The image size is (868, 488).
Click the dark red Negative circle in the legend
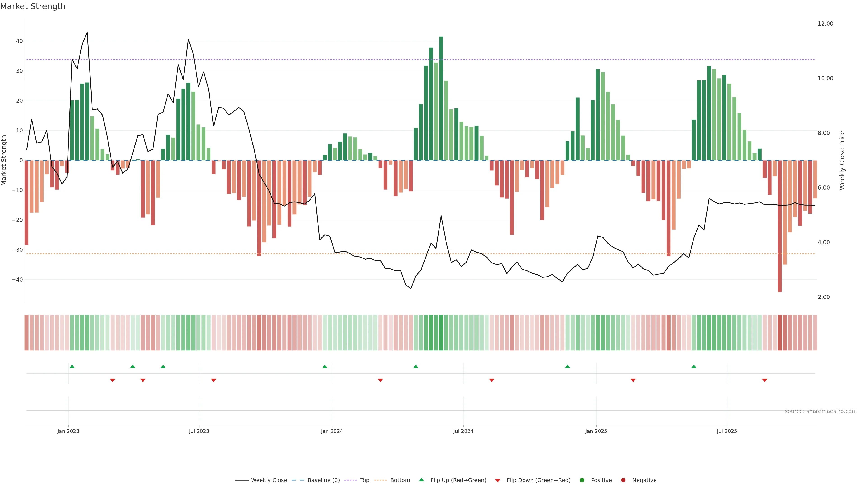(x=623, y=480)
